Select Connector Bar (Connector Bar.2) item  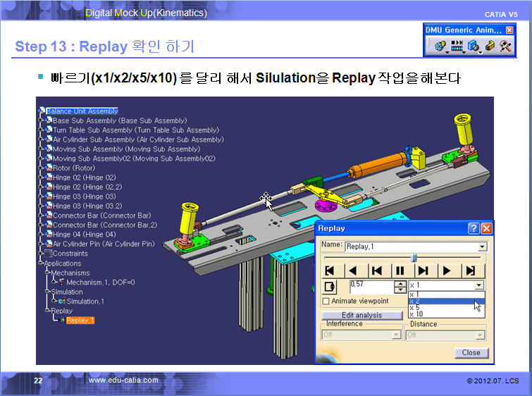tap(105, 225)
